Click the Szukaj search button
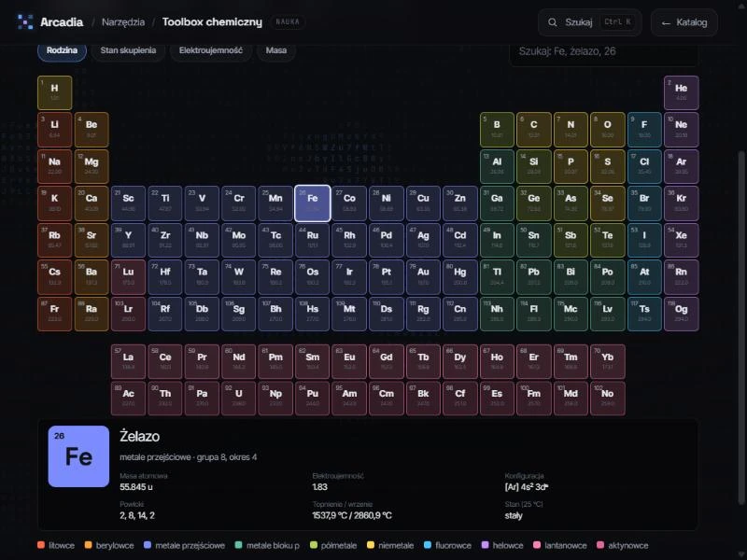 [590, 22]
